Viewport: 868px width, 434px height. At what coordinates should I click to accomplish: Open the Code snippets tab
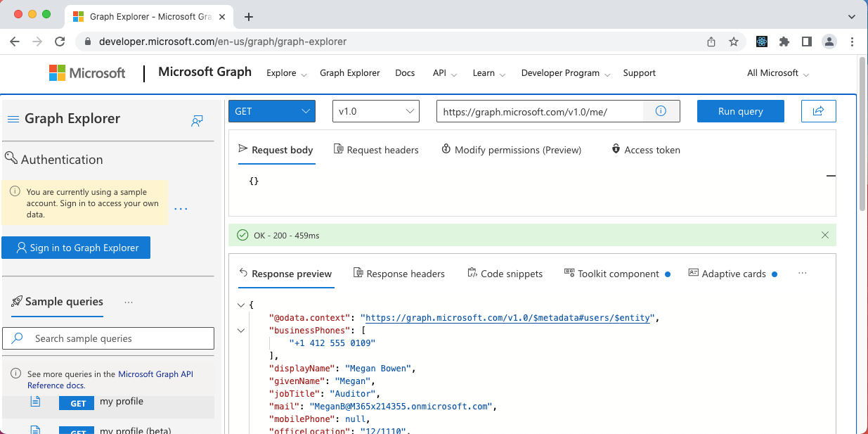click(x=505, y=274)
